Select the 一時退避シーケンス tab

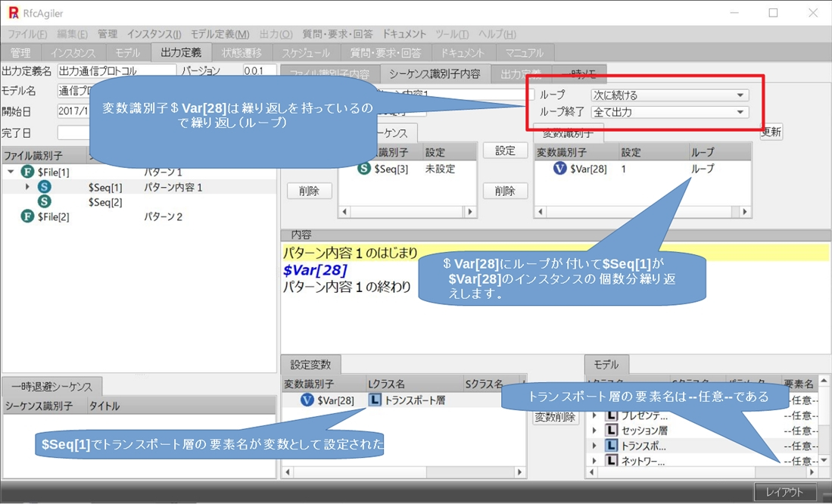[51, 387]
